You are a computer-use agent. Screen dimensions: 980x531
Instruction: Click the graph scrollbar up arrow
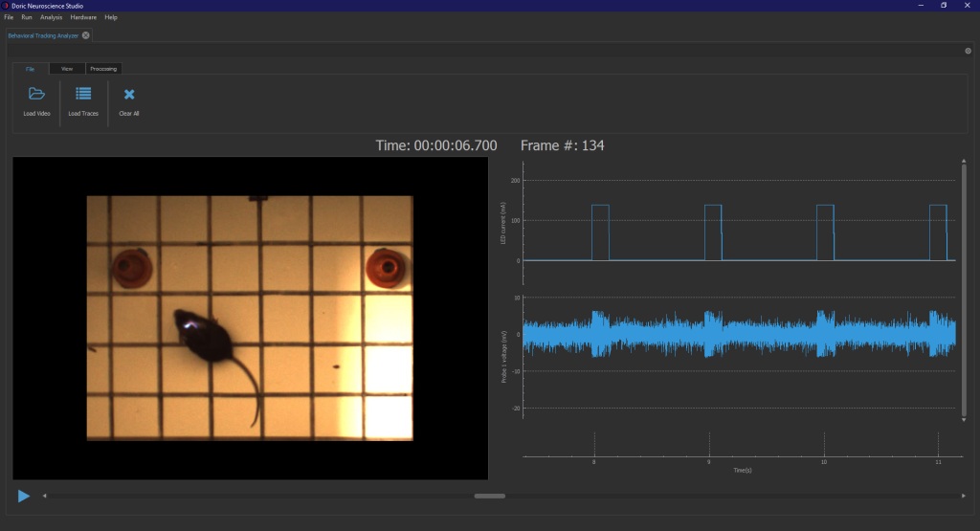click(963, 163)
